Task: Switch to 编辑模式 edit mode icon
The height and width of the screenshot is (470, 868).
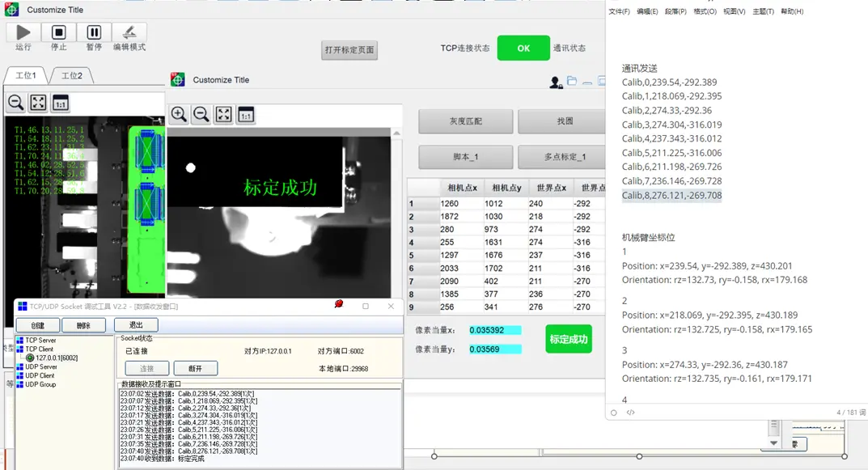Action: [x=129, y=32]
